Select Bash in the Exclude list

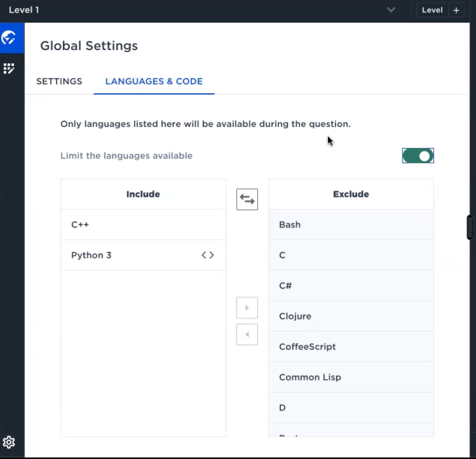click(290, 225)
